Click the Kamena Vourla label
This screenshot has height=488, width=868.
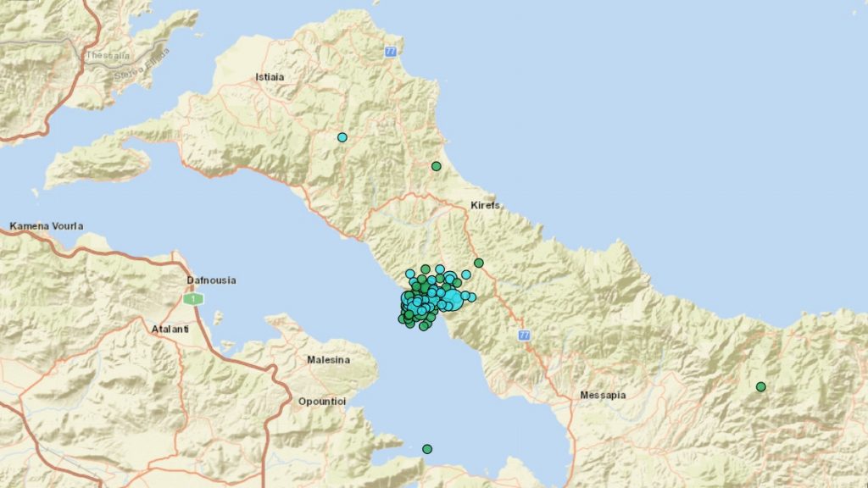pos(47,225)
